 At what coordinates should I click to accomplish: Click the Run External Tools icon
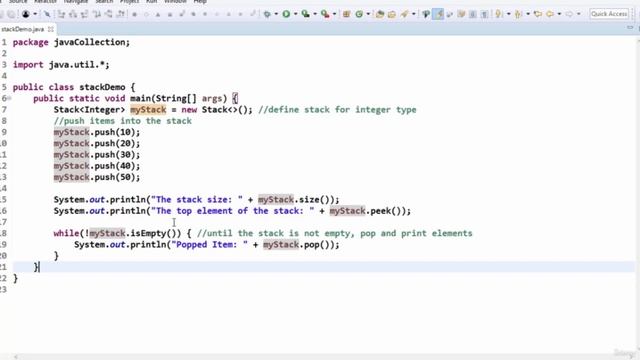tap(325, 14)
